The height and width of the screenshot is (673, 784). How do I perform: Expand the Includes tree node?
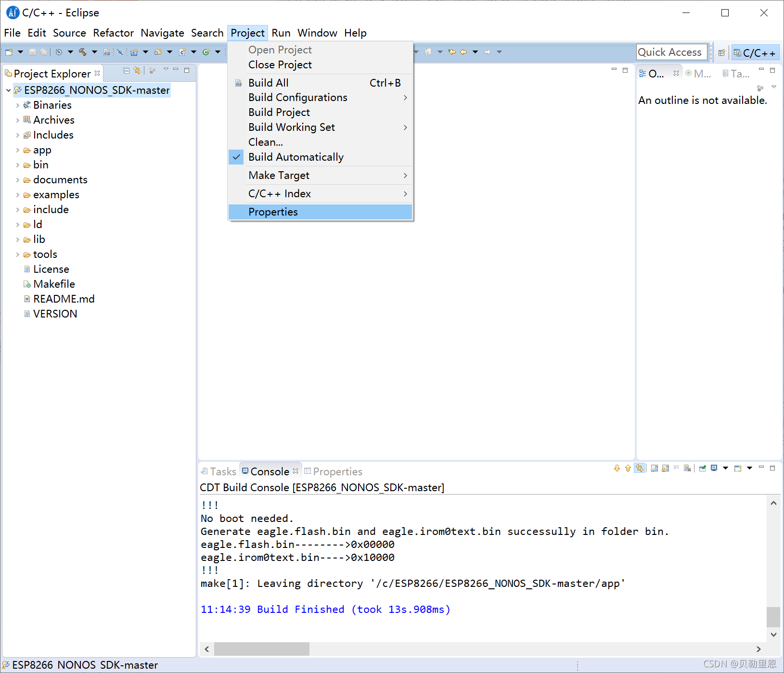(18, 135)
